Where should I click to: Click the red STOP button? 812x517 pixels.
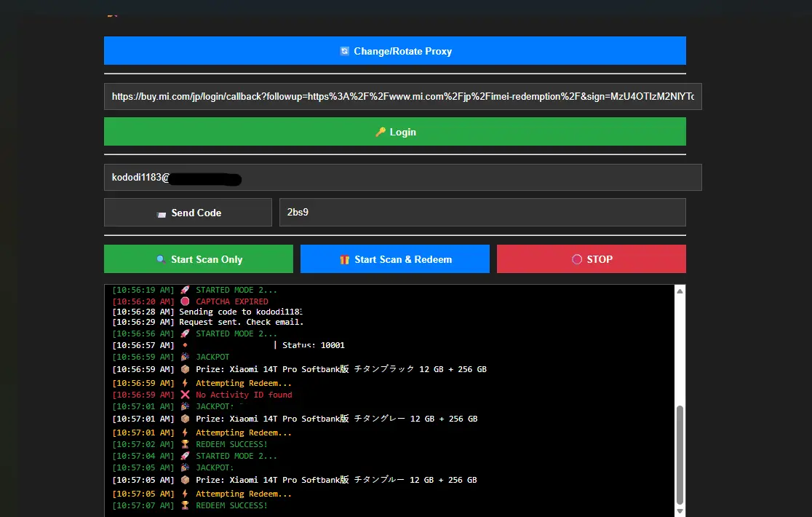coord(592,259)
